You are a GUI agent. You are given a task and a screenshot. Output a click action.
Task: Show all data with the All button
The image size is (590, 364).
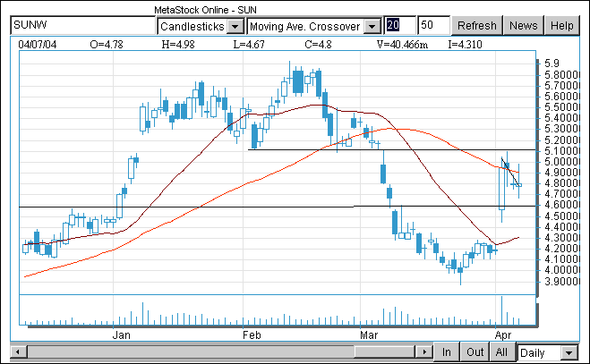point(501,352)
